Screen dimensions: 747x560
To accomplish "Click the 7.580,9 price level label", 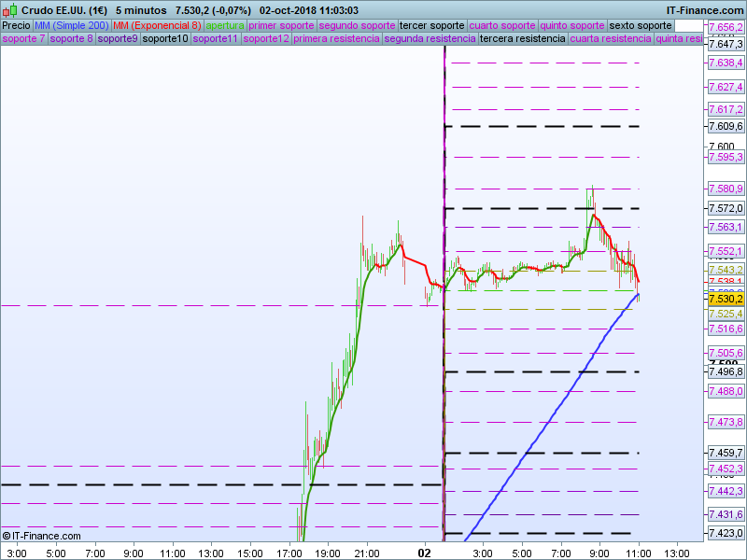I will click(726, 189).
